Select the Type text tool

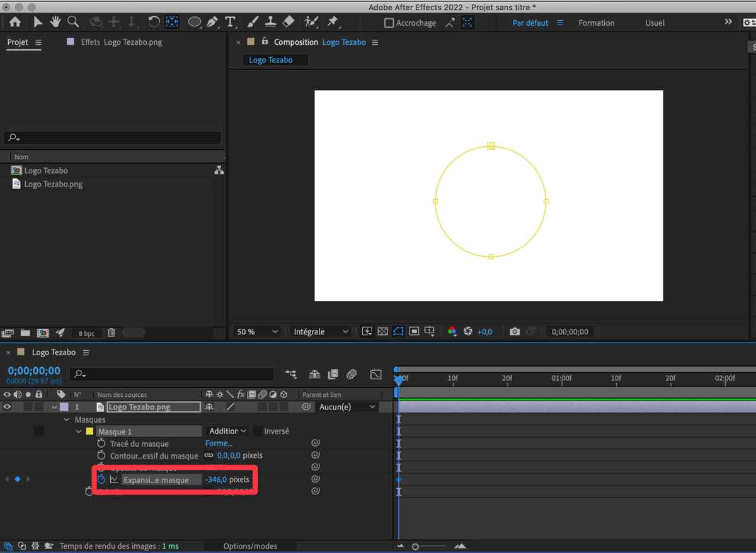(x=231, y=22)
